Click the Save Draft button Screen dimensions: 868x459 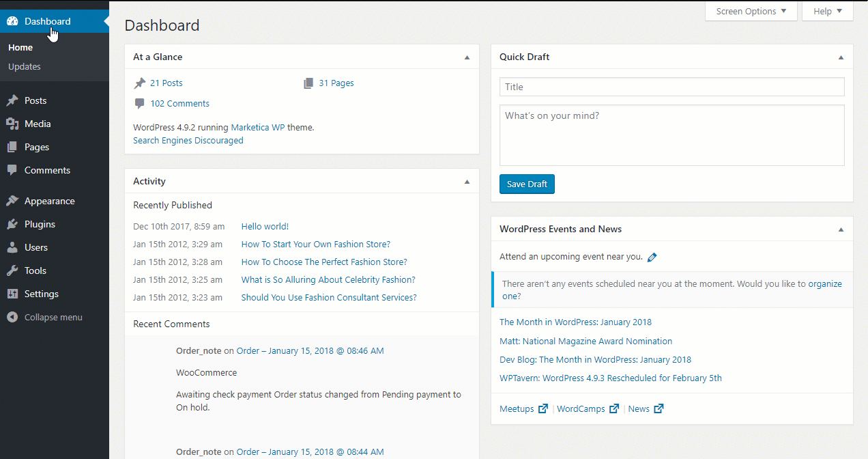527,184
